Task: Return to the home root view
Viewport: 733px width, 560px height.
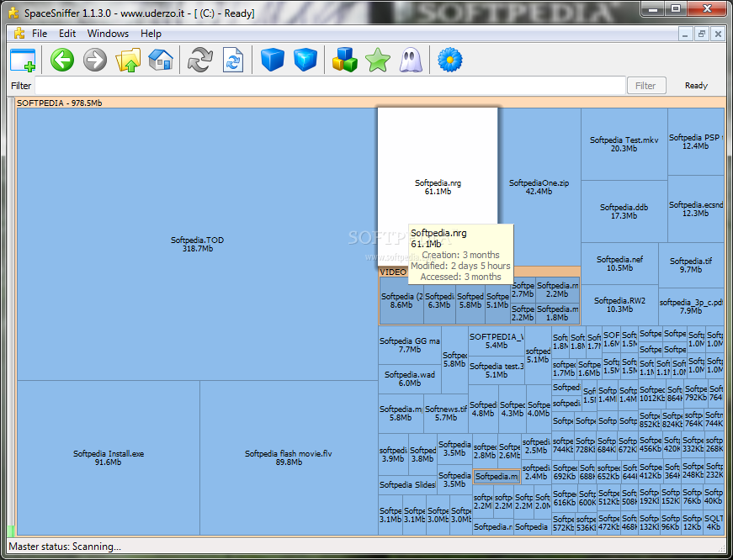Action: 161,60
